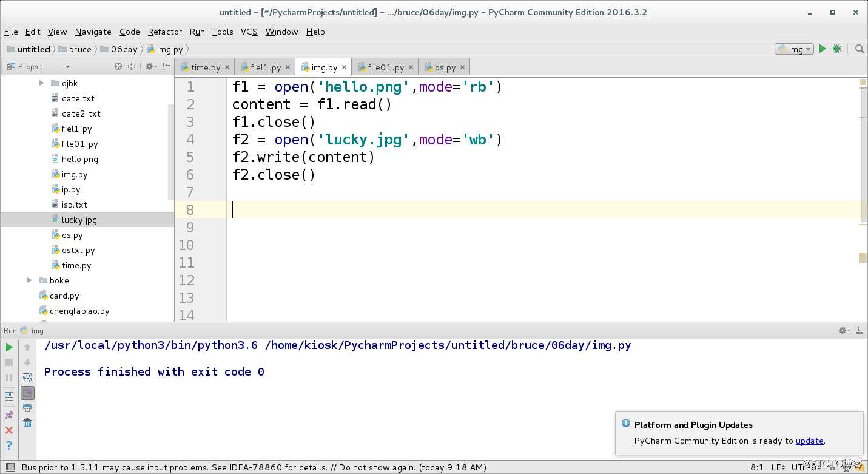Click the project tree vertical scrollbar
Screen dimensions: 868x474
[x=170, y=152]
